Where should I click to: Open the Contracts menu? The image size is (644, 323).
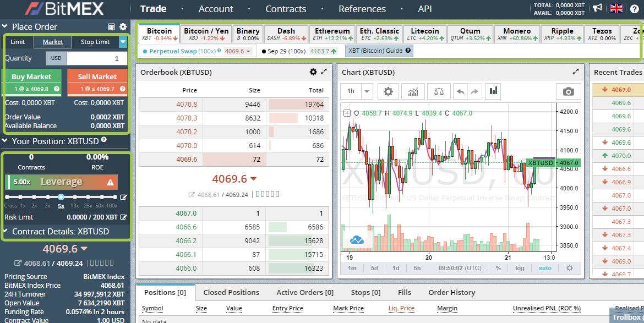click(286, 9)
